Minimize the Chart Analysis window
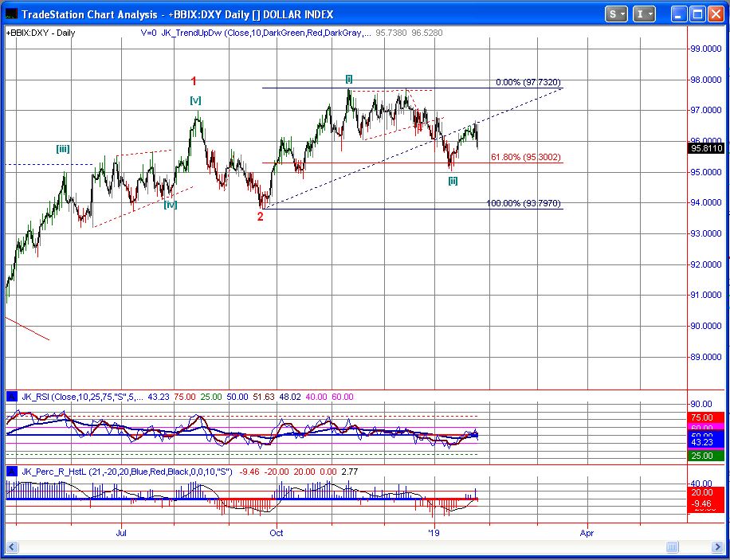 [679, 14]
